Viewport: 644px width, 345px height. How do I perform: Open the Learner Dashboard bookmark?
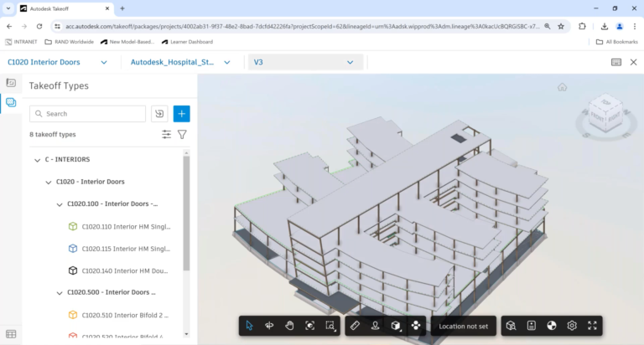point(187,42)
